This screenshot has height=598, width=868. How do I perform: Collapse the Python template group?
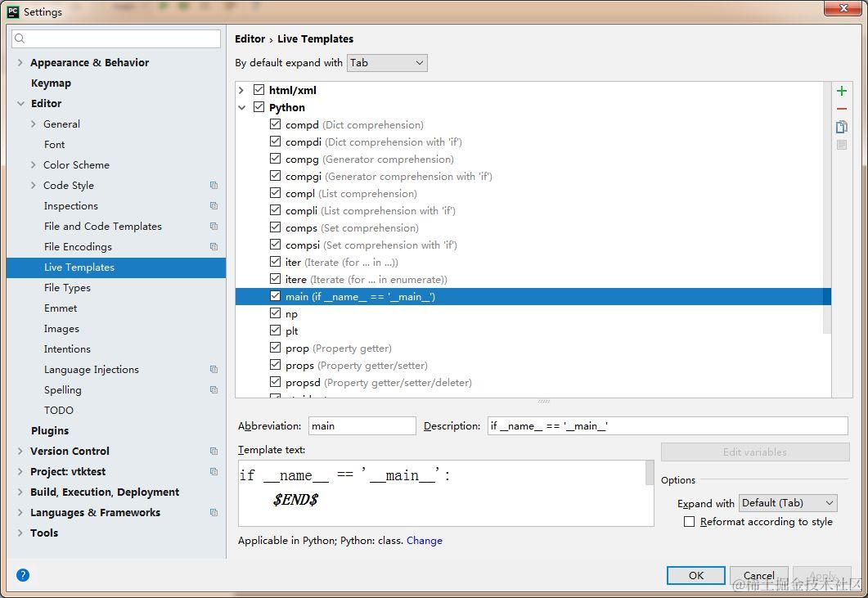[241, 107]
